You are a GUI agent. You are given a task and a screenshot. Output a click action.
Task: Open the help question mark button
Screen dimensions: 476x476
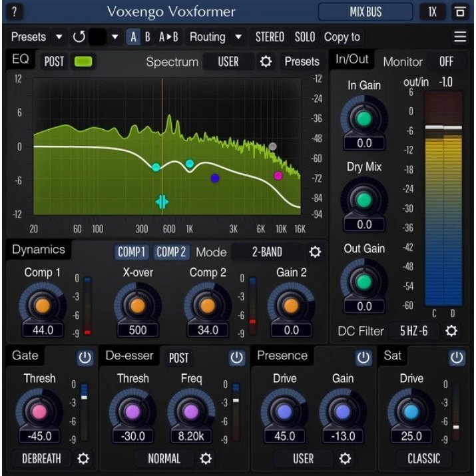click(x=14, y=12)
